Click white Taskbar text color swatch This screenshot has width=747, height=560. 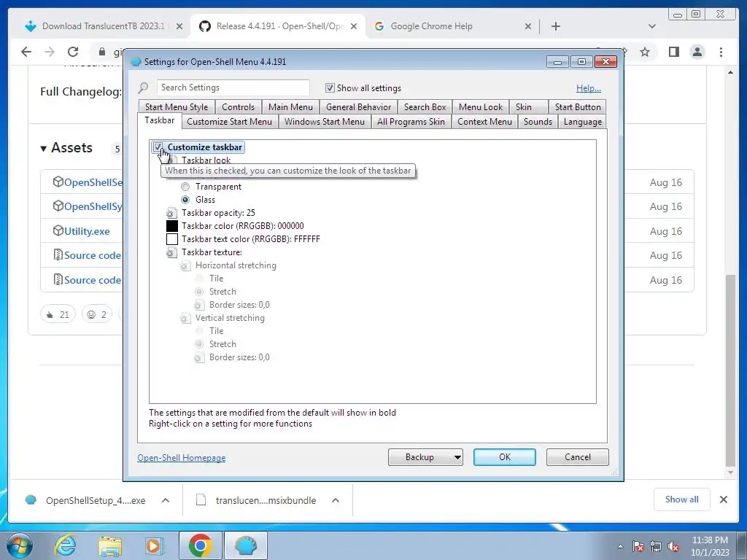point(172,239)
